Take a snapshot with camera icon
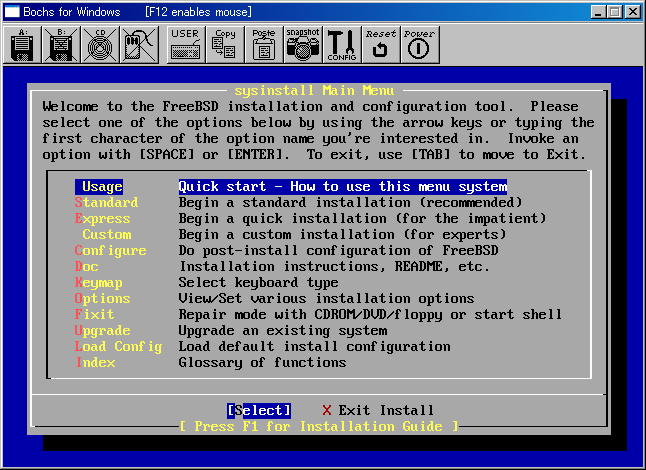Viewport: 646px width, 470px height. tap(302, 45)
